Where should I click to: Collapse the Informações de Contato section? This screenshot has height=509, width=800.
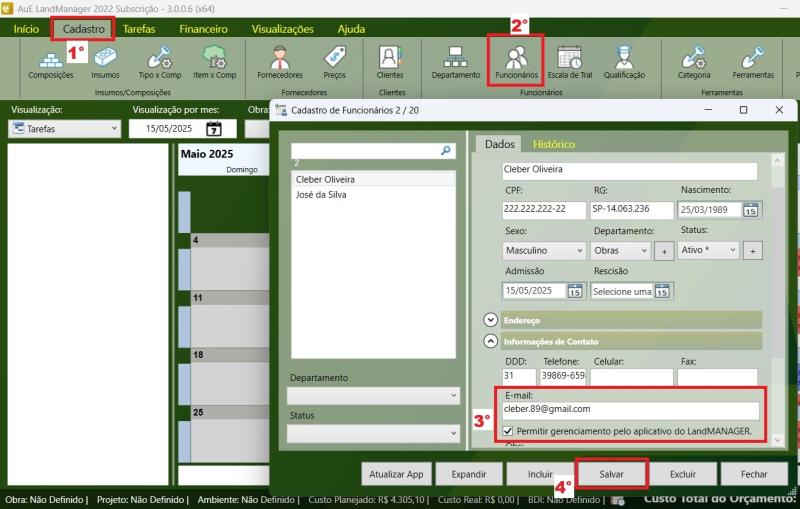[490, 341]
